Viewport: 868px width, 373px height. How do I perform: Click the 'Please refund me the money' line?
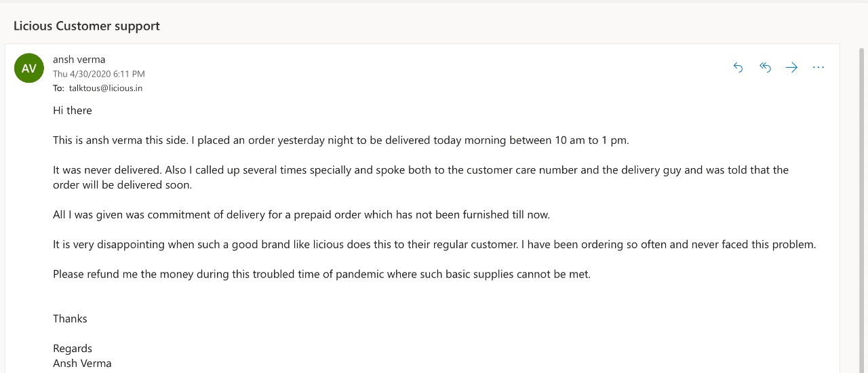pyautogui.click(x=321, y=274)
